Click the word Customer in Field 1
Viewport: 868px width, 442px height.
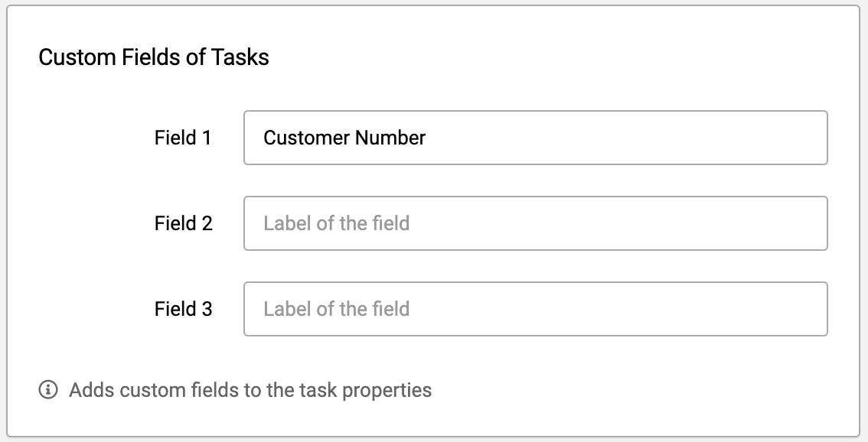(x=306, y=138)
